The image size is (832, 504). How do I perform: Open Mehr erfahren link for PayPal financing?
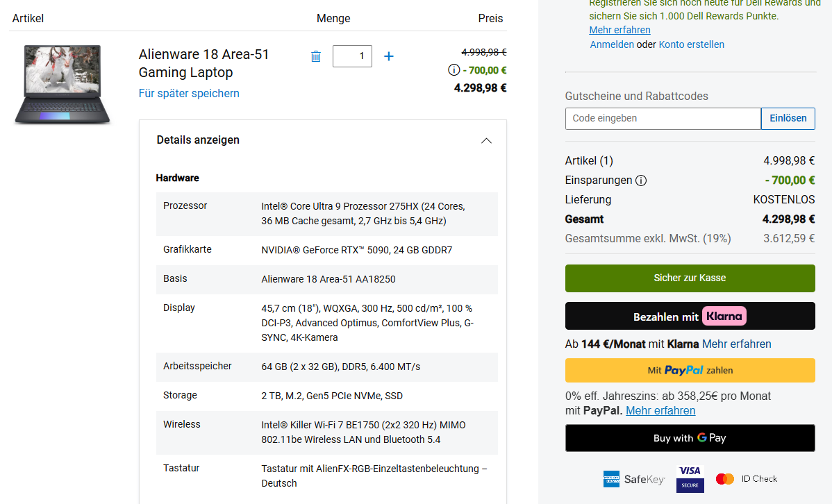tap(660, 410)
